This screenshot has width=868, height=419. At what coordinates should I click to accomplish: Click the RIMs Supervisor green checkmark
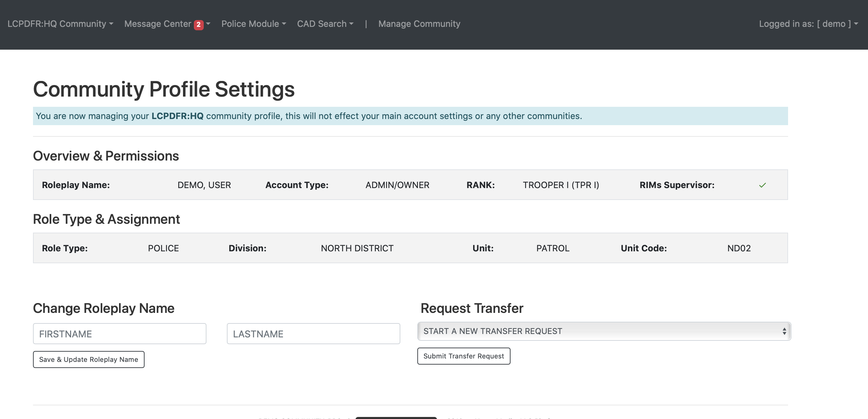763,185
